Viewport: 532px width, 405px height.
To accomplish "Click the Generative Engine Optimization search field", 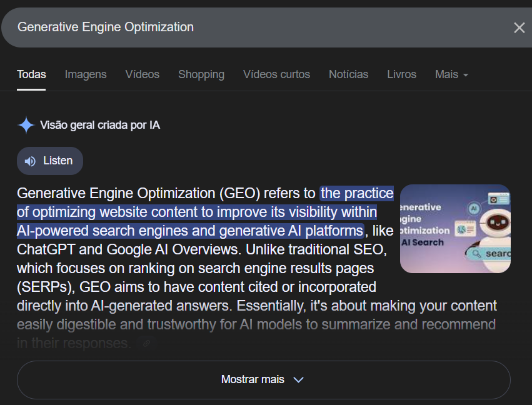I will 250,27.
